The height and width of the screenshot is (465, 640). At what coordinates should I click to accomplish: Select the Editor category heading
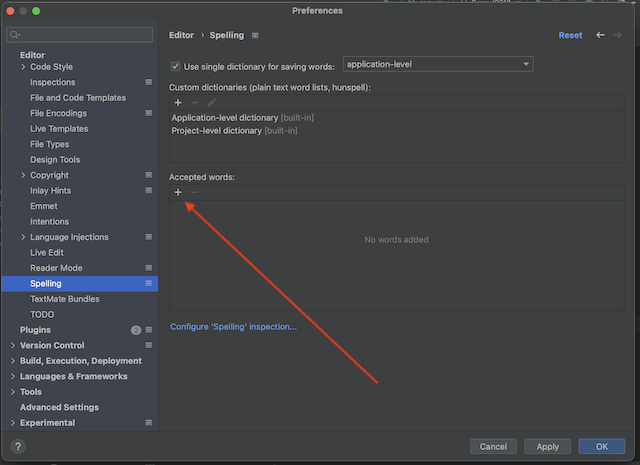[32, 55]
